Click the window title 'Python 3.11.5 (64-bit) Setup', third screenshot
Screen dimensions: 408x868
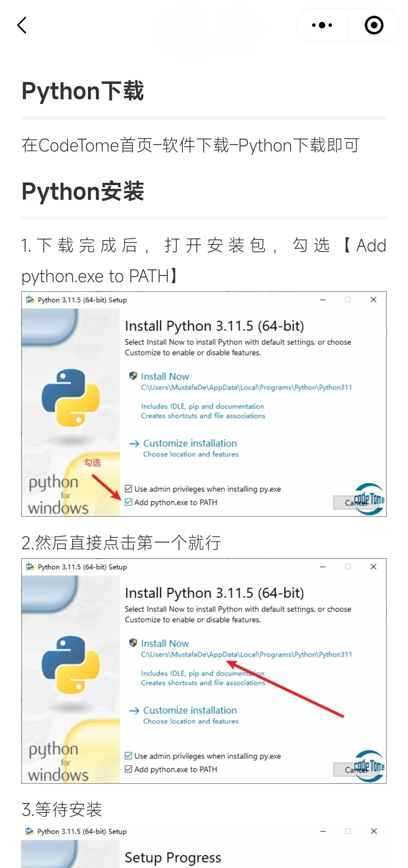click(82, 831)
